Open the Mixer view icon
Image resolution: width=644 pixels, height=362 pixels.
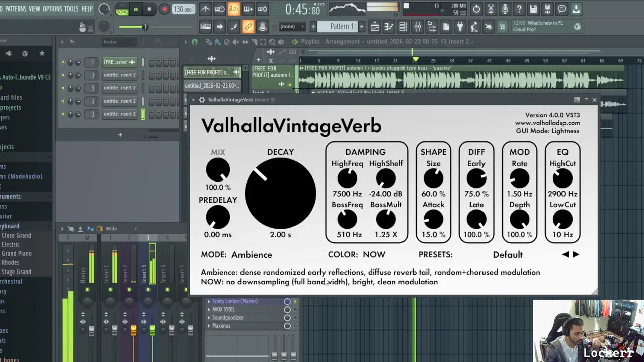point(417,27)
